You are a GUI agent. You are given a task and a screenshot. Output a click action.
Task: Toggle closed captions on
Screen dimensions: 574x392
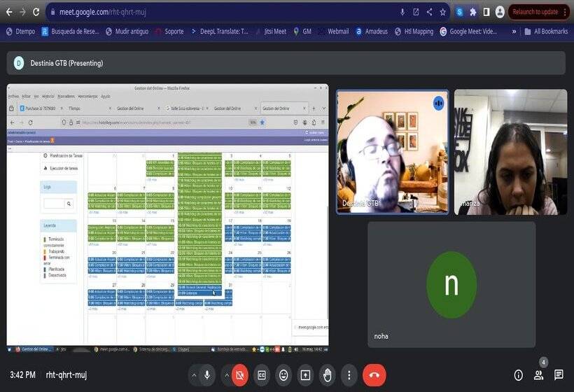click(262, 375)
